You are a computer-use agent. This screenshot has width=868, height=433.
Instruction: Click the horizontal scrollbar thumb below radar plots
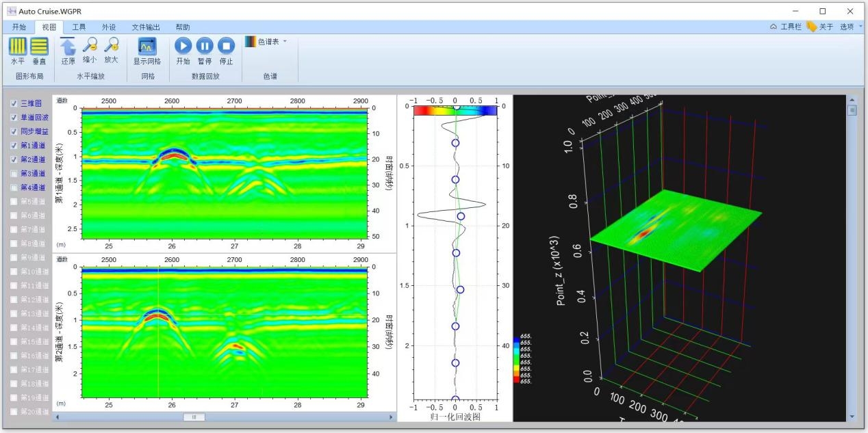194,417
